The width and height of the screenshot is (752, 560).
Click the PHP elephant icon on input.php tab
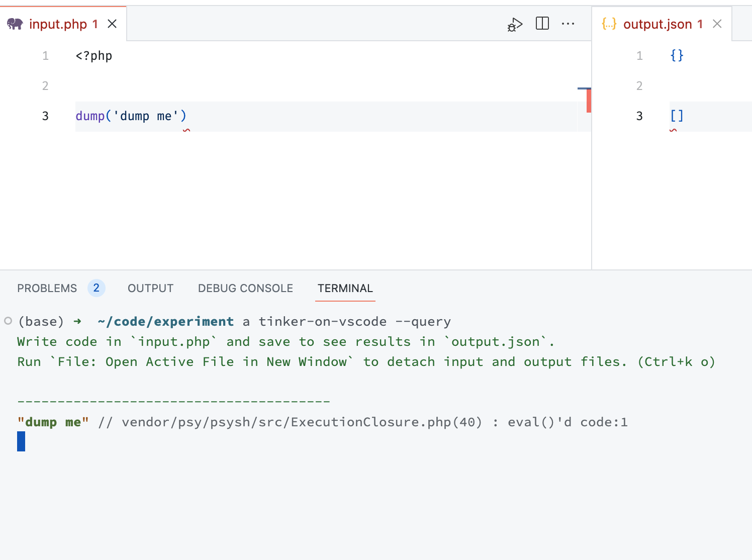pyautogui.click(x=16, y=23)
